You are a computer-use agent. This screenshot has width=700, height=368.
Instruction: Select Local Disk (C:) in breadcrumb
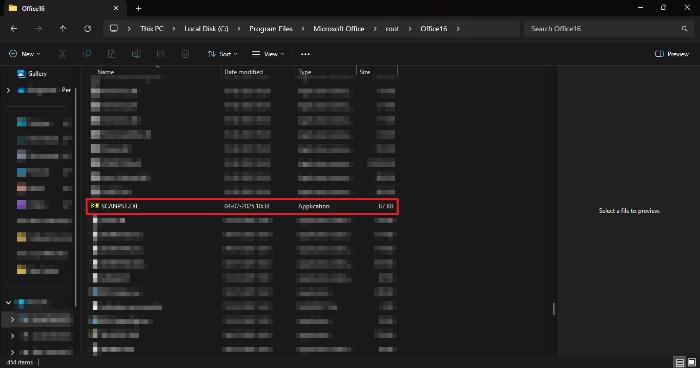coord(206,29)
